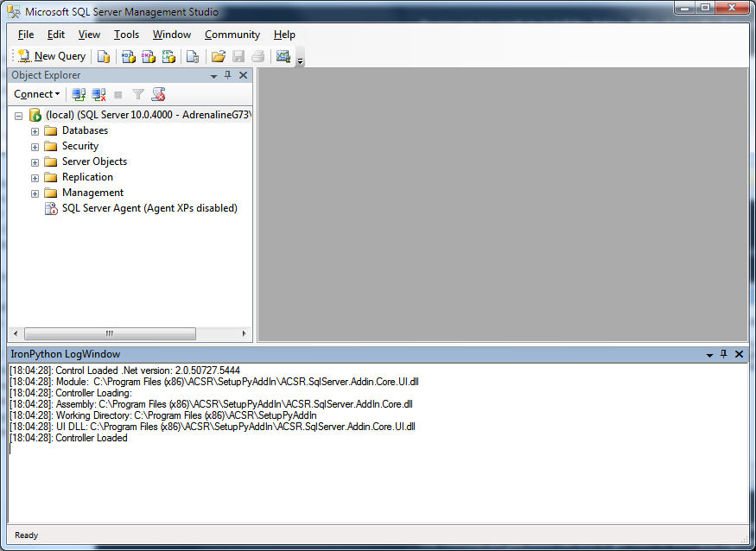Click the red-marked script icon beside the Filter funnel
Image resolution: width=756 pixels, height=551 pixels.
point(159,94)
